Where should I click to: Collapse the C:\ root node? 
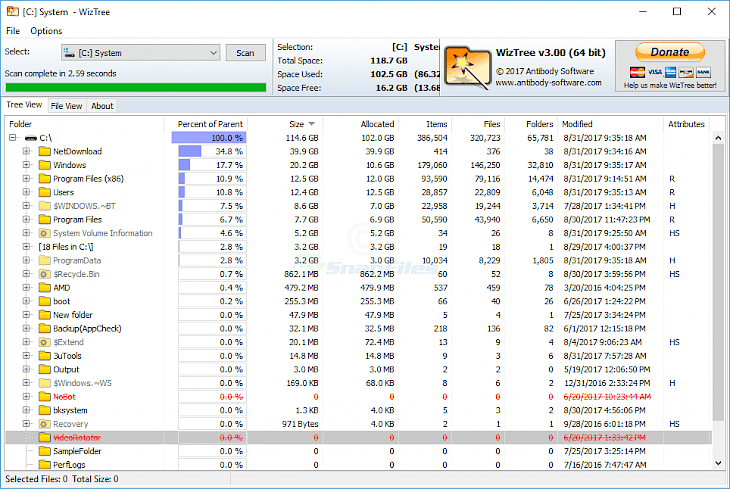pyautogui.click(x=13, y=137)
